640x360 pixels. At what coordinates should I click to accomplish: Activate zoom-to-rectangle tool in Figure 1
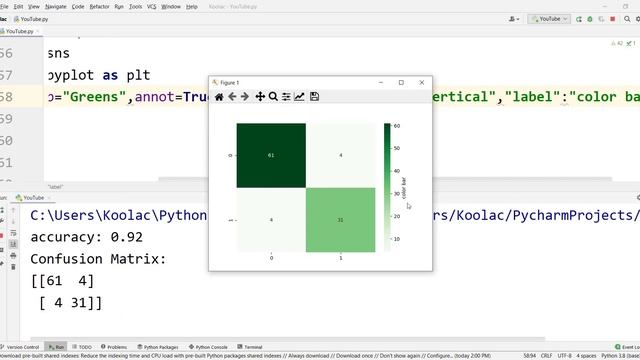click(273, 97)
